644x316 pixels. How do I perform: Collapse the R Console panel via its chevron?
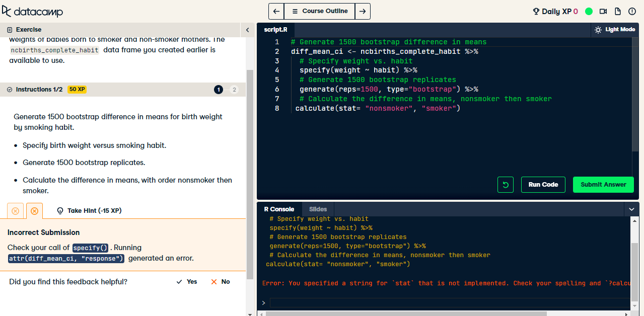[x=631, y=209]
